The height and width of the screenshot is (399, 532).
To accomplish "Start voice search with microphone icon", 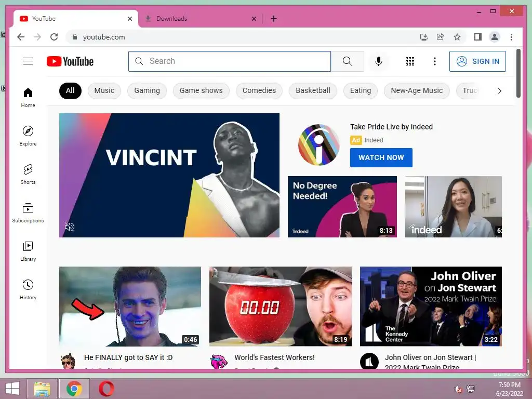I will (379, 61).
